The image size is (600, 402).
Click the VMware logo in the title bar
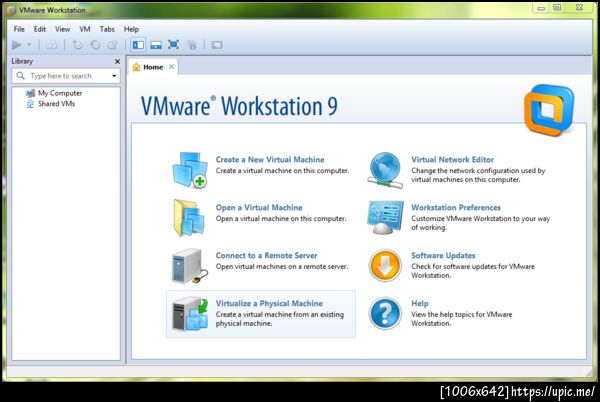pyautogui.click(x=11, y=10)
